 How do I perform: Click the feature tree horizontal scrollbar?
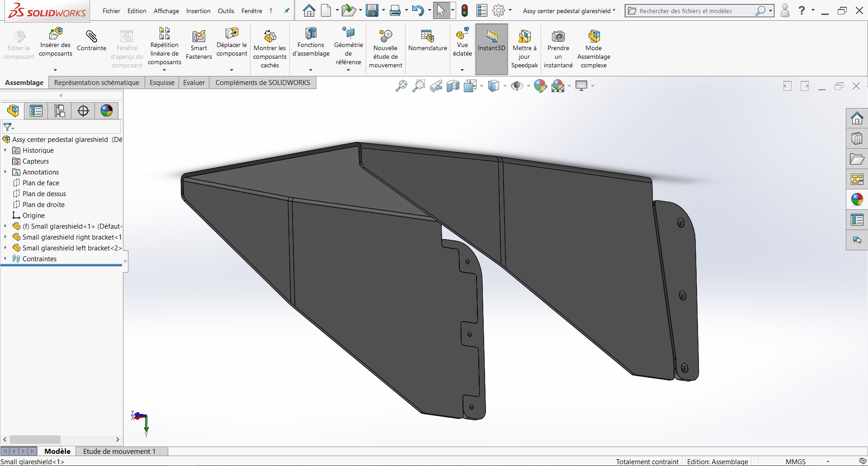tap(35, 439)
